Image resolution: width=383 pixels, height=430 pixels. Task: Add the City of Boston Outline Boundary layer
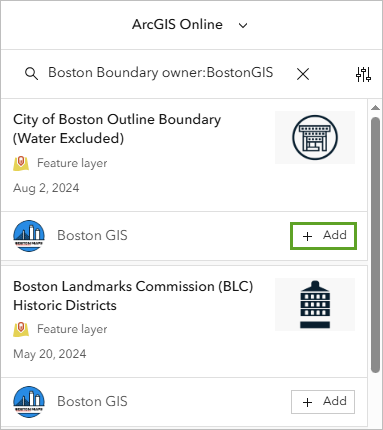coord(323,236)
